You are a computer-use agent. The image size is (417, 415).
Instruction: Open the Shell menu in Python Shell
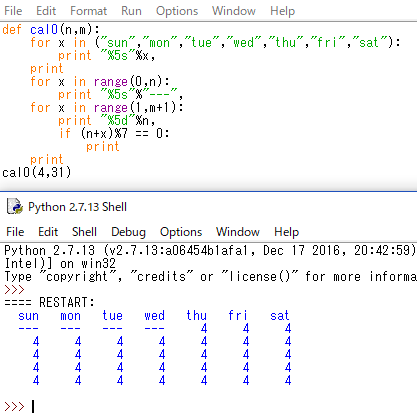[84, 232]
